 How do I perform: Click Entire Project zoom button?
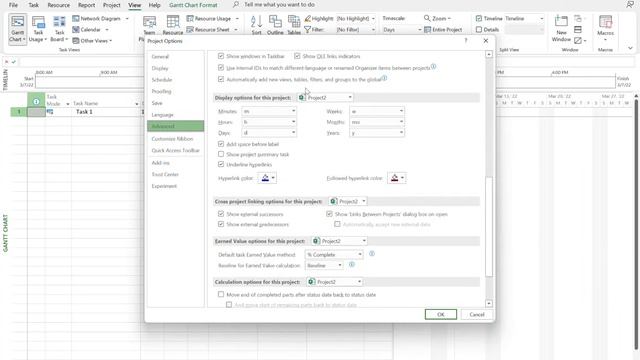click(443, 30)
